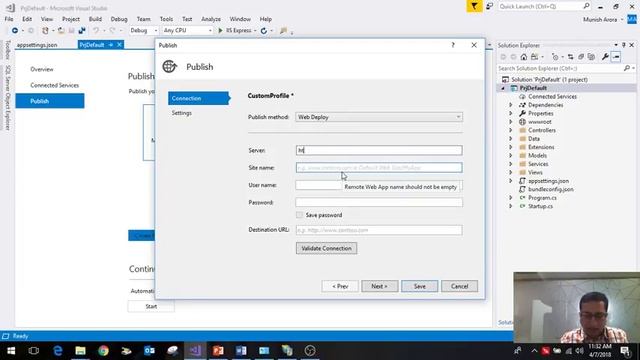Select Overview in the left page navigation
This screenshot has width=640, height=360.
point(42,69)
